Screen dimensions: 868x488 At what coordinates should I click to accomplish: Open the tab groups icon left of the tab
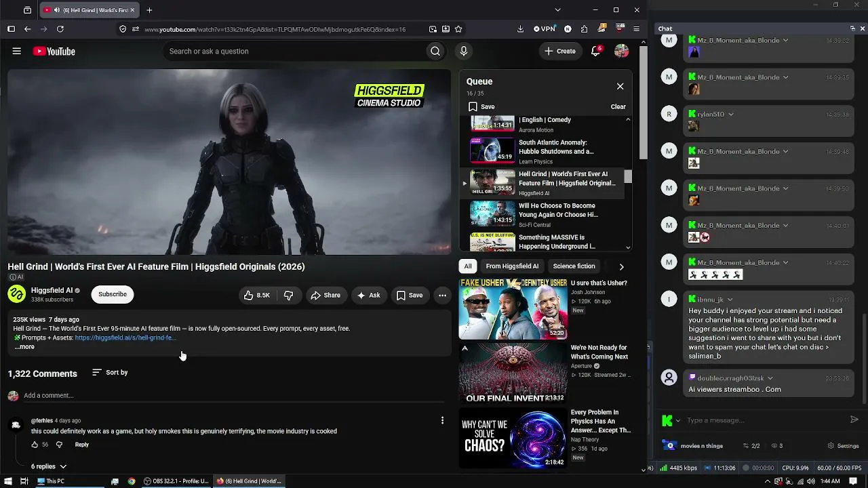click(27, 10)
